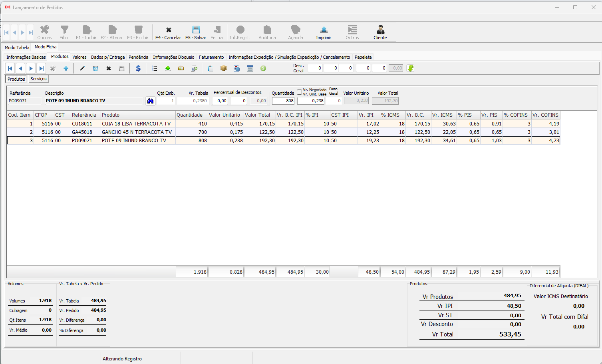
Task: Click the pencil edit item icon
Action: click(x=82, y=68)
